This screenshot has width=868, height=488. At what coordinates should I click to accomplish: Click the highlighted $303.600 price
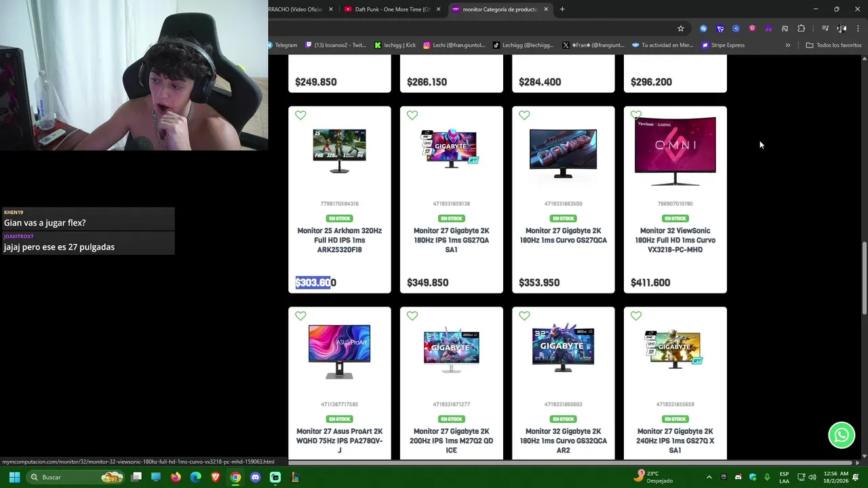315,283
